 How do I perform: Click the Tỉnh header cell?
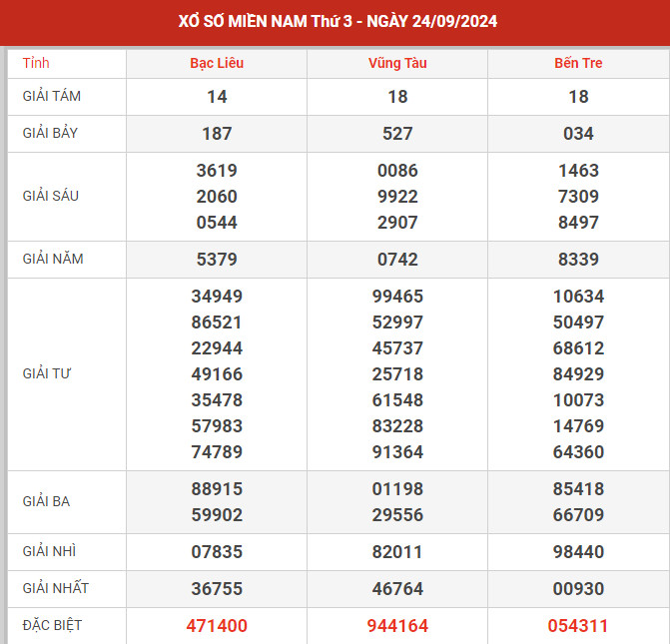pyautogui.click(x=36, y=63)
